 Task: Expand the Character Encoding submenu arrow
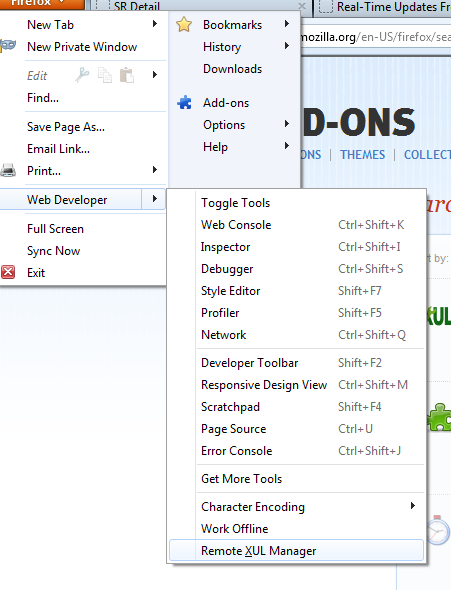click(413, 506)
